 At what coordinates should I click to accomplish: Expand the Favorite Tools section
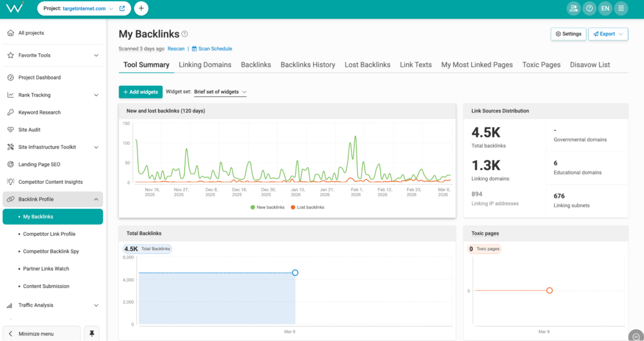point(96,55)
